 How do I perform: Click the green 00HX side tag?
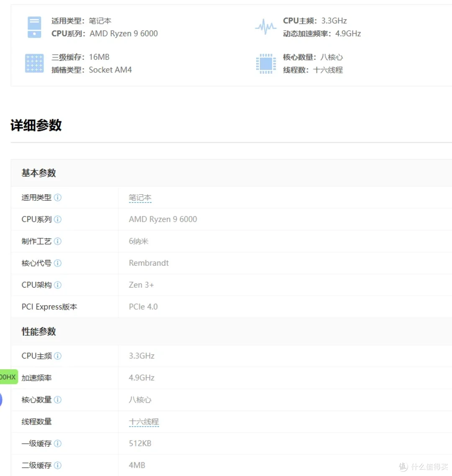click(9, 377)
